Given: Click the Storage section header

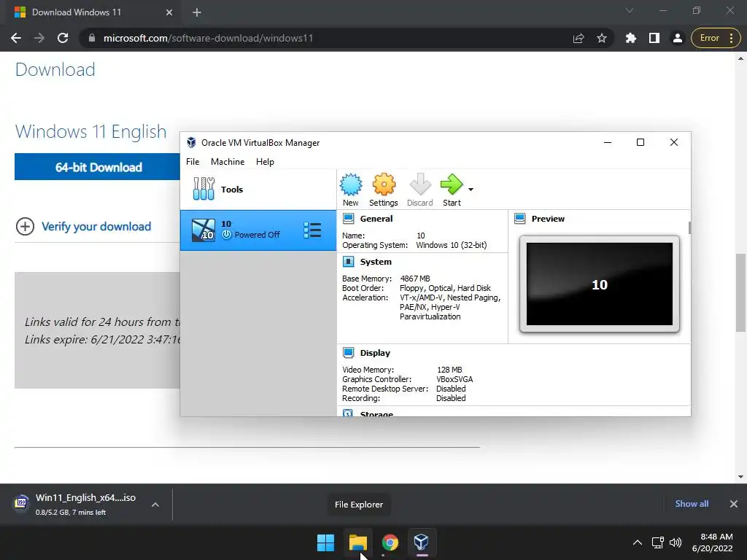Looking at the screenshot, I should pos(376,413).
